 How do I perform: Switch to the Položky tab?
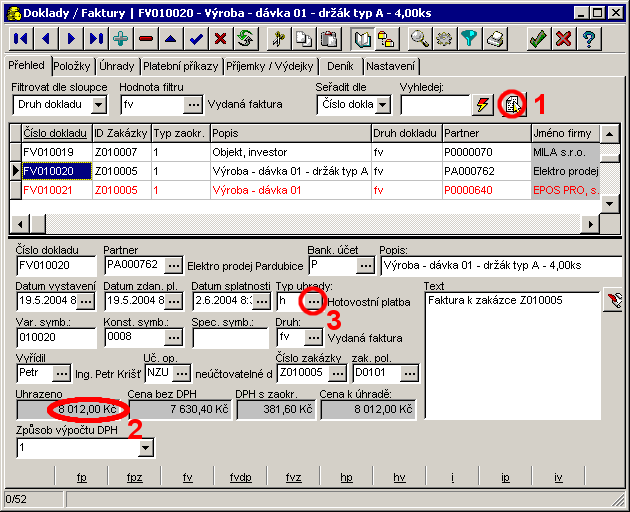tap(72, 66)
